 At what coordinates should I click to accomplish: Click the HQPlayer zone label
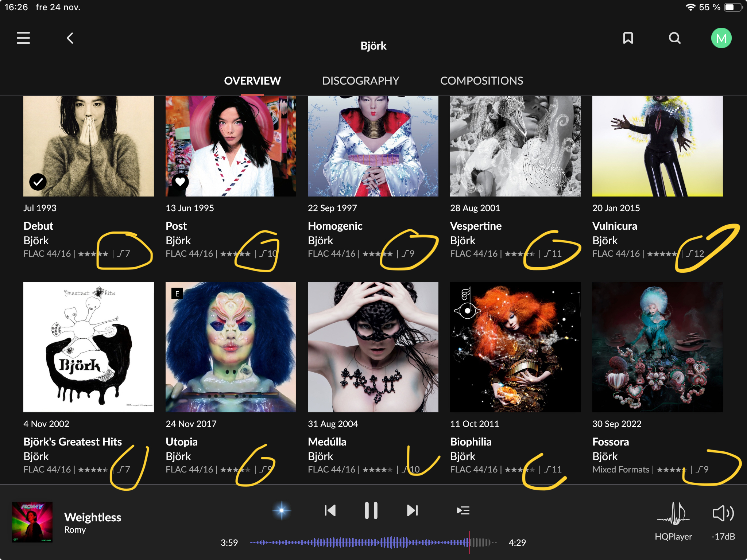tap(673, 536)
